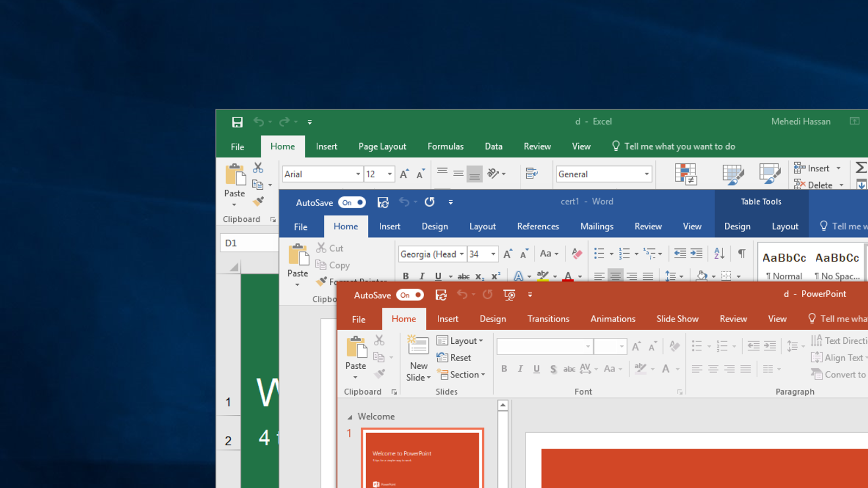Click PowerPoint Clear All Formatting icon
This screenshot has height=488, width=868.
674,346
